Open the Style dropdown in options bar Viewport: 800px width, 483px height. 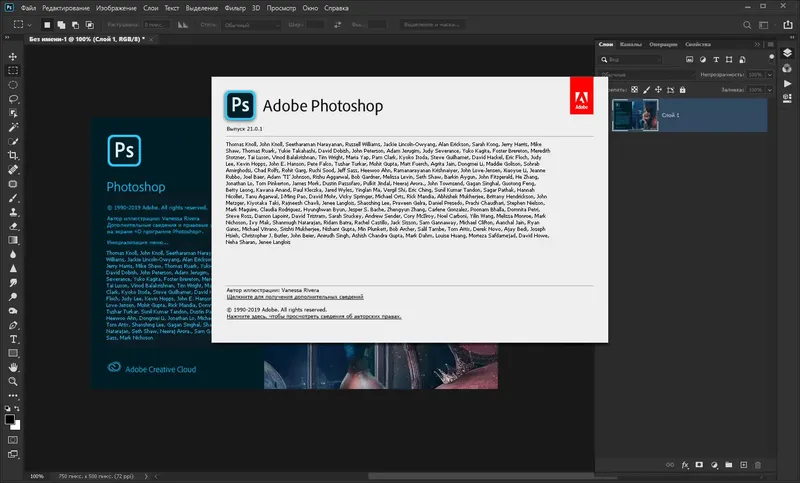[x=252, y=24]
